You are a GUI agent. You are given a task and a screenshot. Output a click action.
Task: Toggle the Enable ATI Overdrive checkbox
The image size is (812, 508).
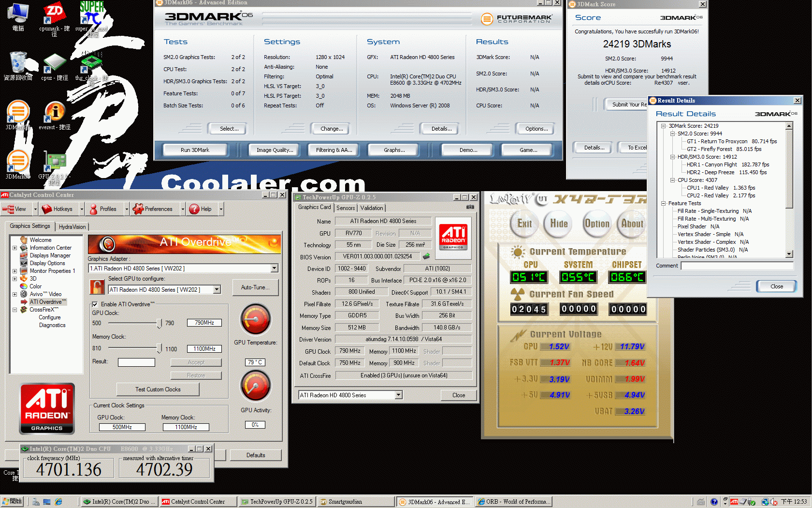pos(95,304)
